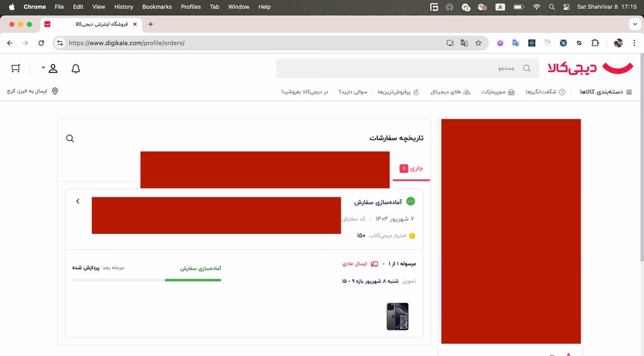Open macOS Control Center toggles

coord(567,7)
